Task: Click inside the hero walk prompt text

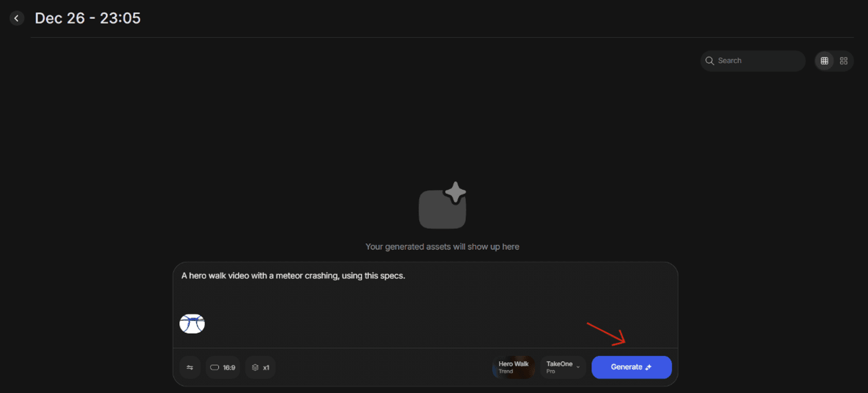Action: (293, 276)
